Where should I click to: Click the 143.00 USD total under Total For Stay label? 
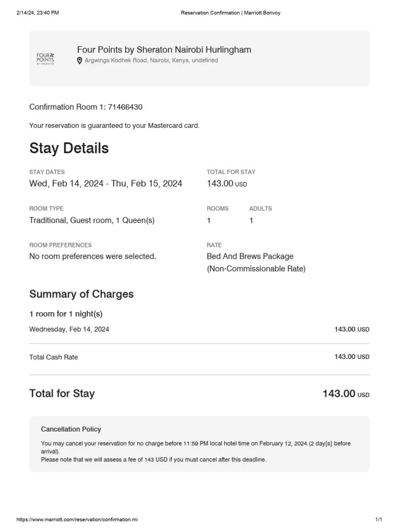click(x=227, y=183)
